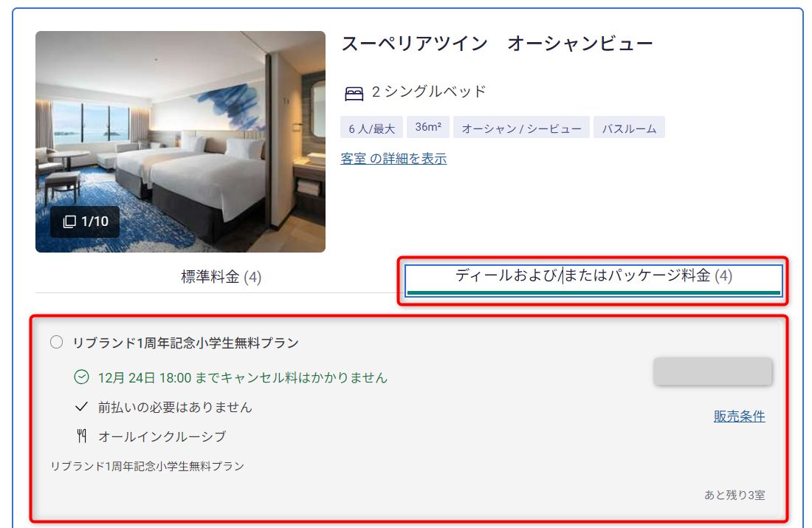
Task: Click the あと残り3室 availability label
Action: 734,496
